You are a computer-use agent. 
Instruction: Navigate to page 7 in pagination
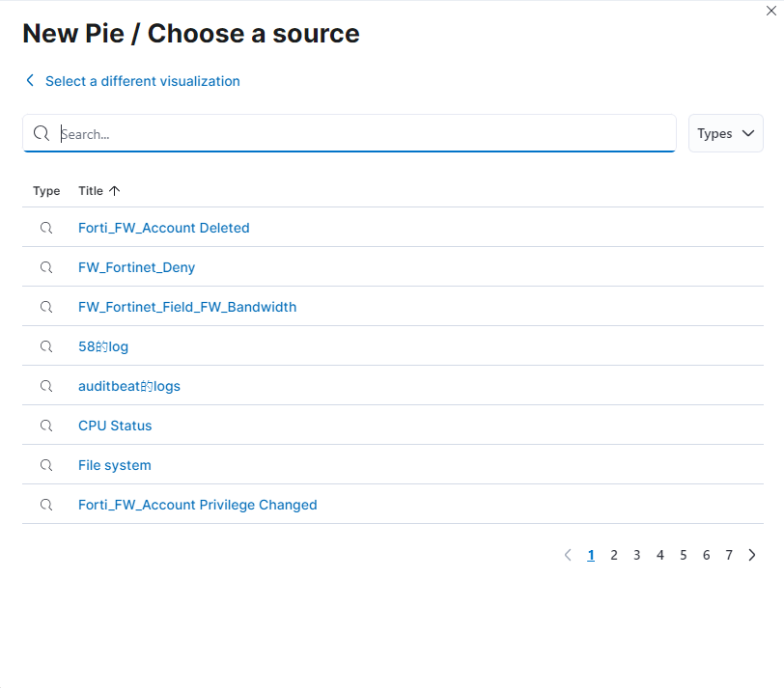click(x=729, y=555)
